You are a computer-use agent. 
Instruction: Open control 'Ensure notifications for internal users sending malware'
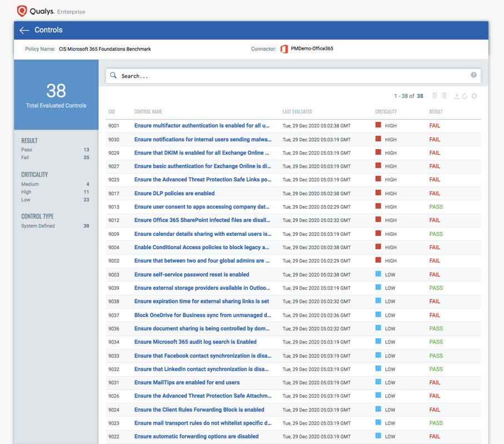pos(203,140)
